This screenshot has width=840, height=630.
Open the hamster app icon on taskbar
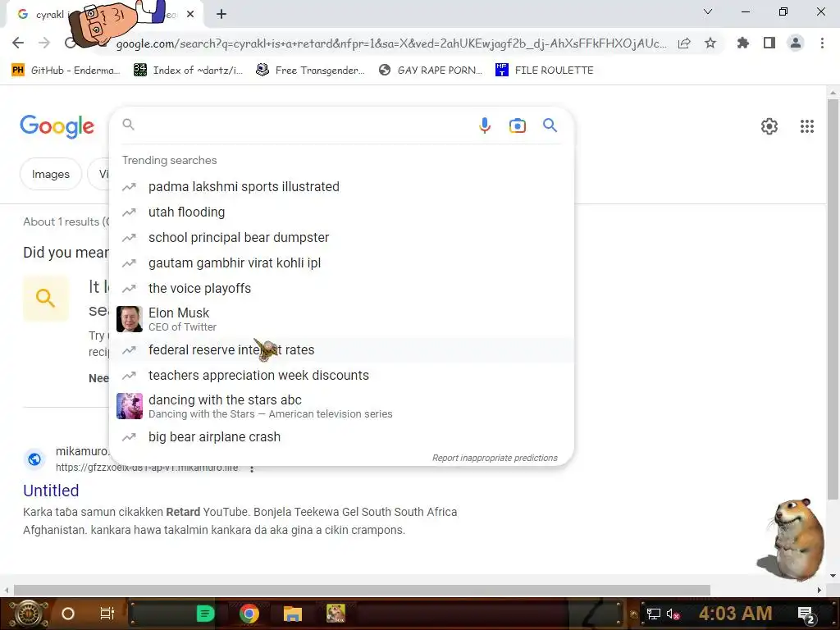coord(336,614)
